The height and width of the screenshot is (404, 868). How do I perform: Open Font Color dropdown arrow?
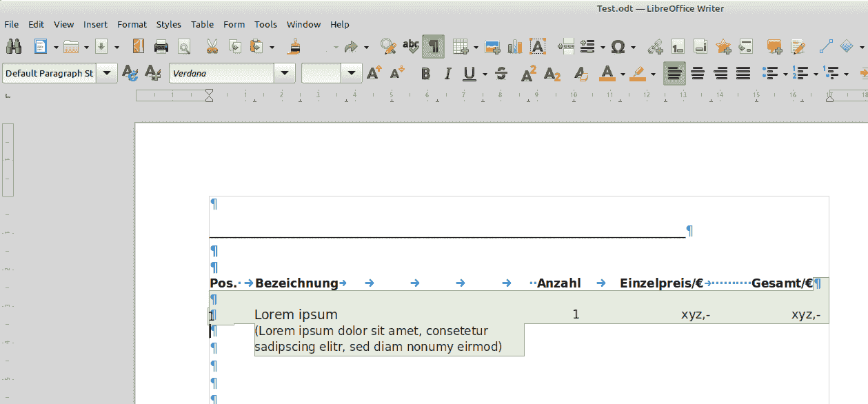tap(623, 74)
